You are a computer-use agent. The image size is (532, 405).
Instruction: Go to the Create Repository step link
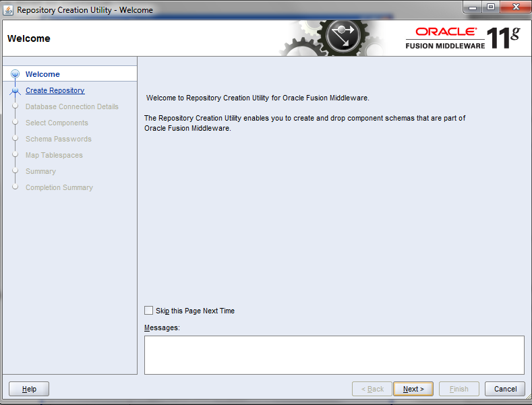55,90
